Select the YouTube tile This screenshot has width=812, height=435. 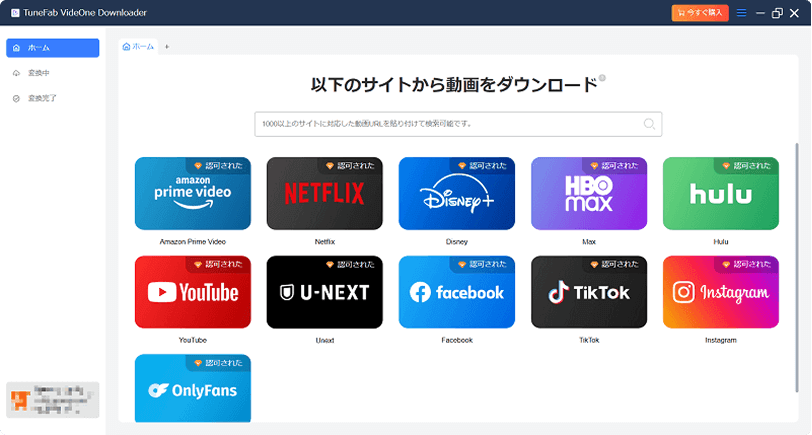193,292
